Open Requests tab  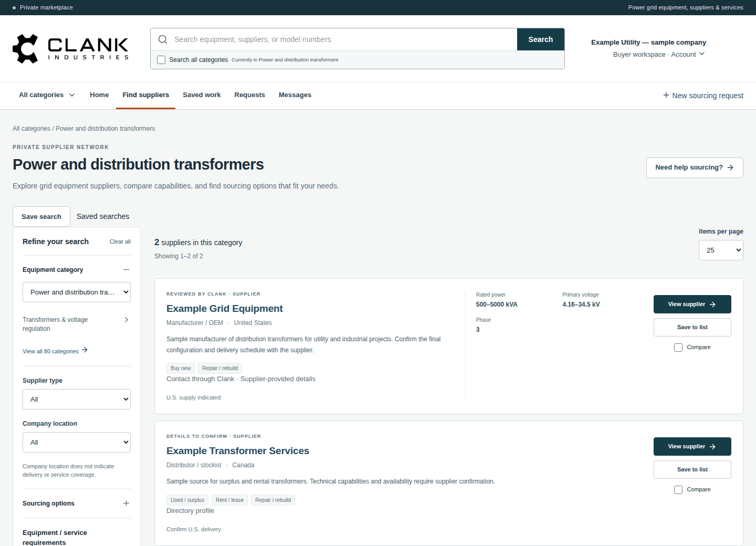[x=250, y=95]
